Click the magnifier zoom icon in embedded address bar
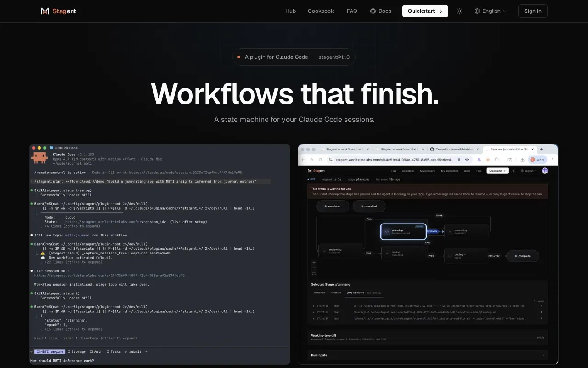 [459, 160]
